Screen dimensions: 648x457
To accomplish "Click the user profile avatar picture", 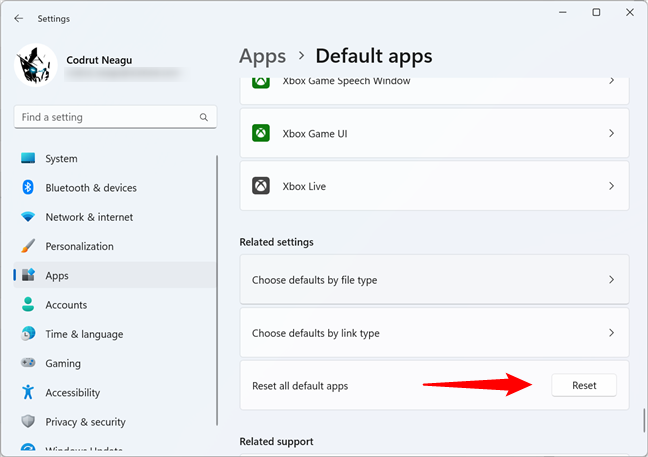I will pos(36,64).
